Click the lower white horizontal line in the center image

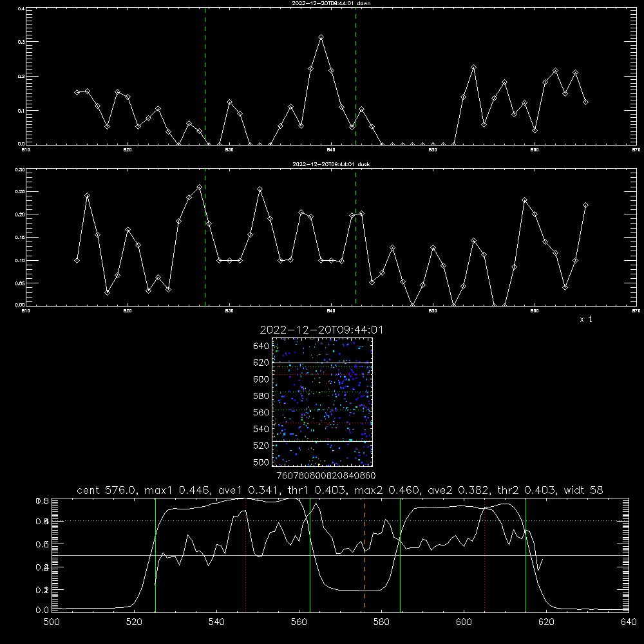point(322,442)
